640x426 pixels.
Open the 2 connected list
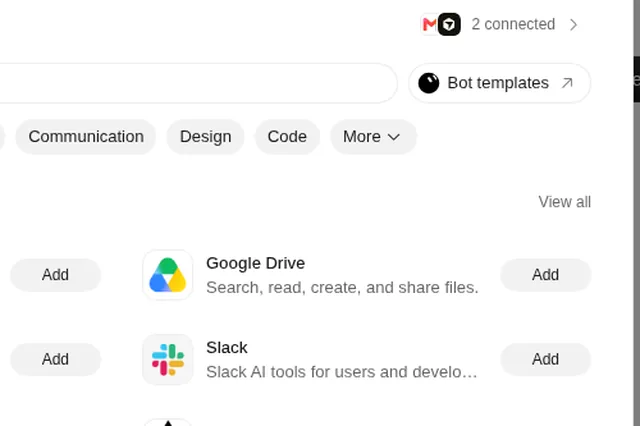(x=513, y=24)
